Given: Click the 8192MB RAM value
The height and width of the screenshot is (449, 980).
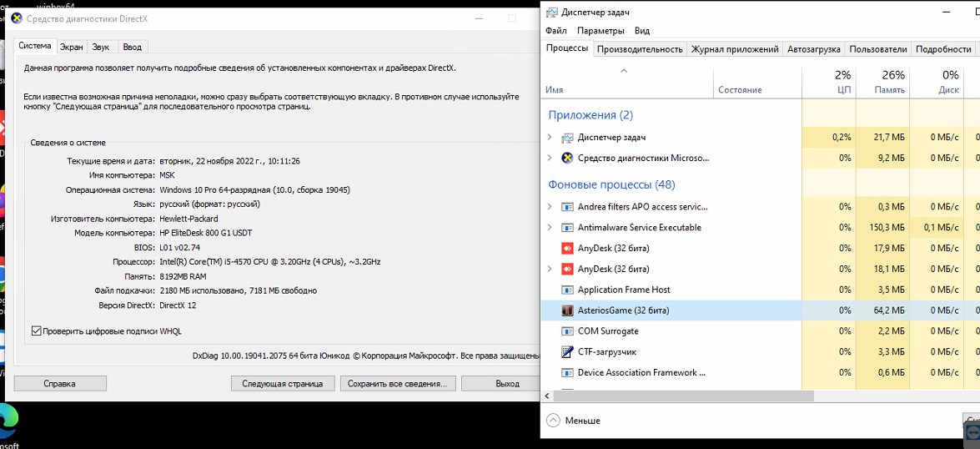Looking at the screenshot, I should (x=183, y=276).
